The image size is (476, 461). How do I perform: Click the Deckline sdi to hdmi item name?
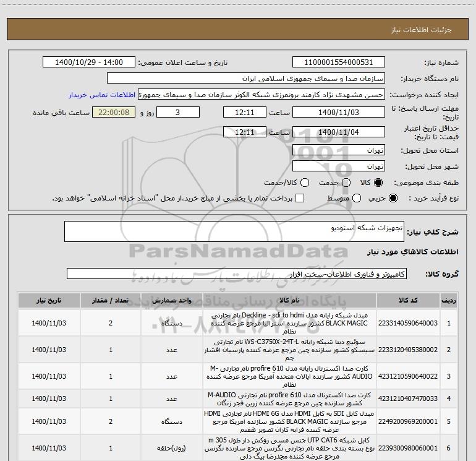[289, 323]
